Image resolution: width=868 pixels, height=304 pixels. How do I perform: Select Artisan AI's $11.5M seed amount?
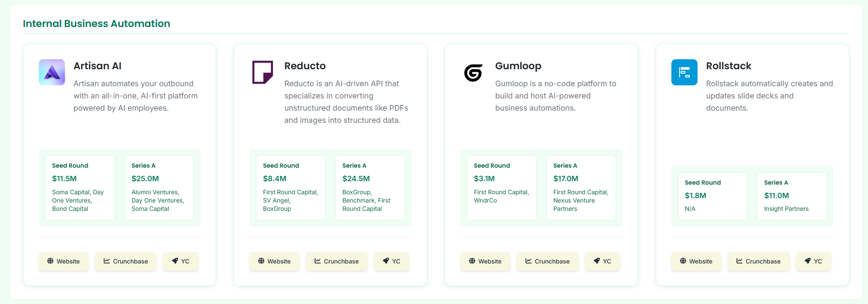[64, 179]
